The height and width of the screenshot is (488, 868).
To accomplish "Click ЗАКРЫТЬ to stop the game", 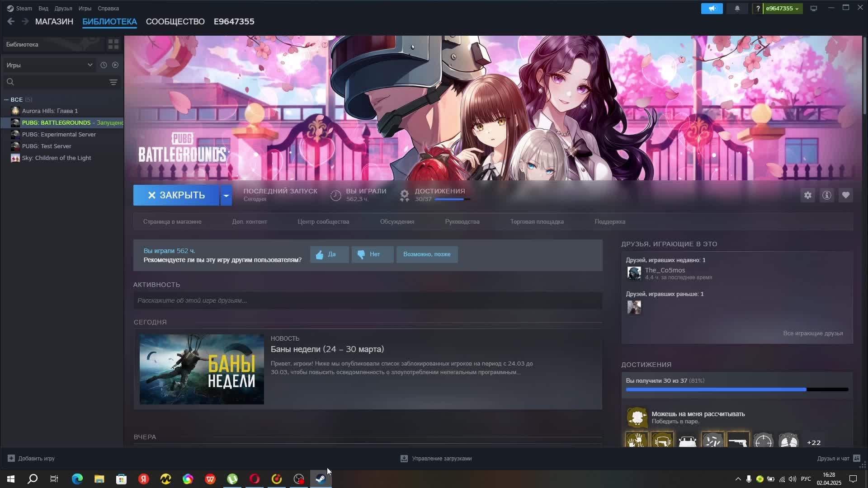I will pyautogui.click(x=176, y=195).
